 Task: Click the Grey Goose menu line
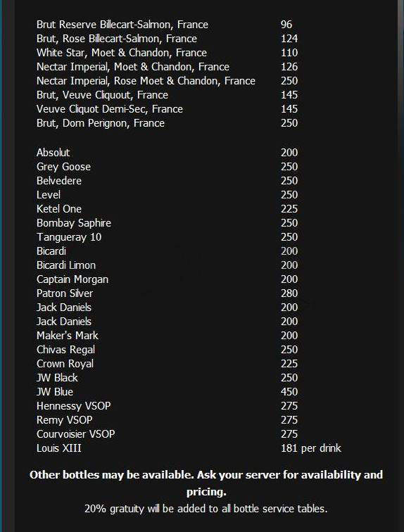click(x=63, y=167)
